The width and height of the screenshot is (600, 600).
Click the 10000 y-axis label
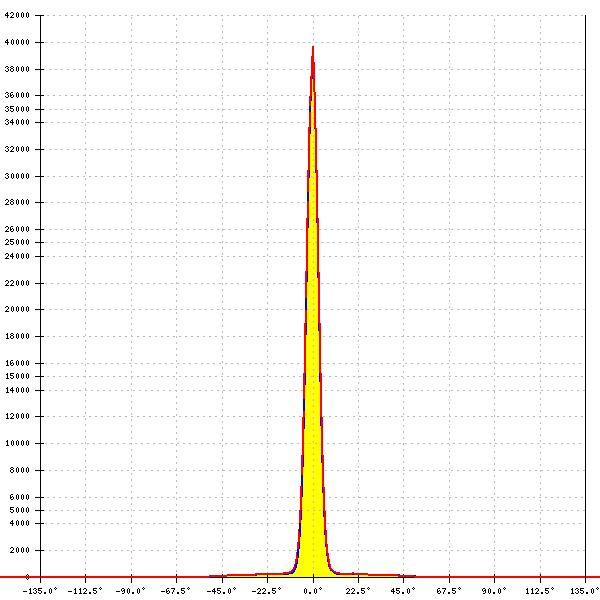click(x=17, y=443)
